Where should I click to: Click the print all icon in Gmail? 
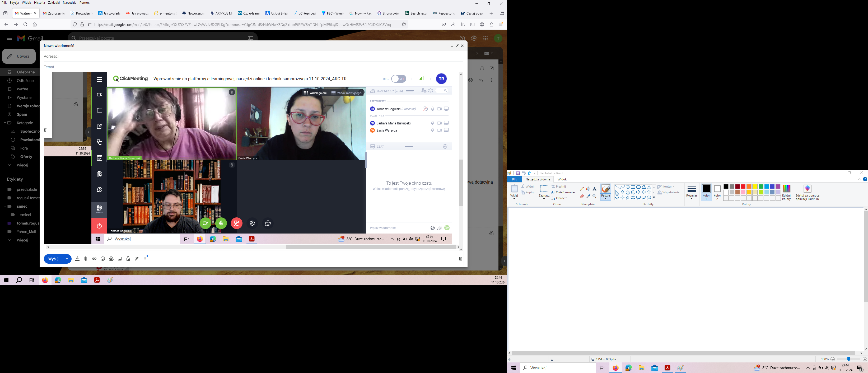[x=482, y=68]
